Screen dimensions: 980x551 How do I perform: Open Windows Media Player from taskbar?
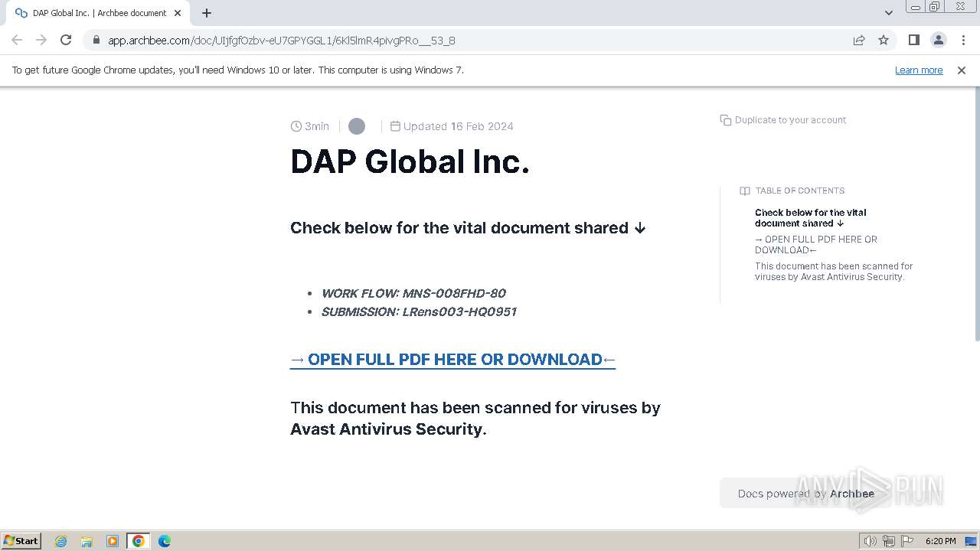point(113,541)
